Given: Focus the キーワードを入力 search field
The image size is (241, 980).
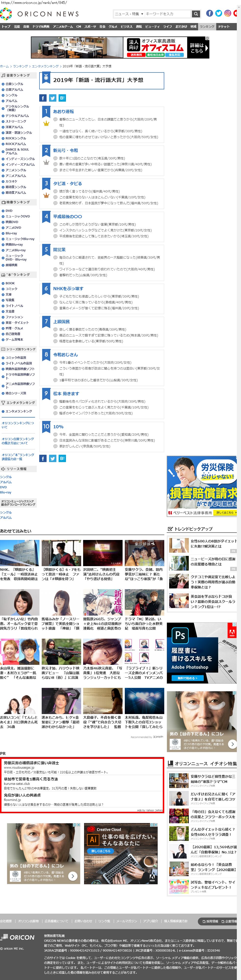Looking at the screenshot, I should tap(167, 14).
